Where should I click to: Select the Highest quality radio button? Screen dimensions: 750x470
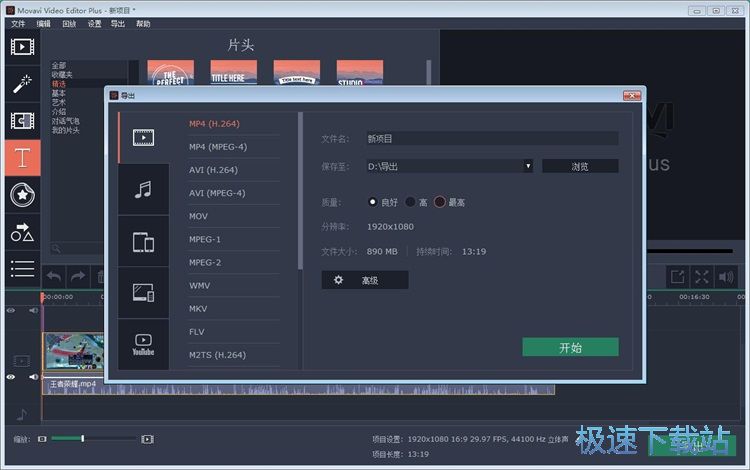click(x=439, y=202)
